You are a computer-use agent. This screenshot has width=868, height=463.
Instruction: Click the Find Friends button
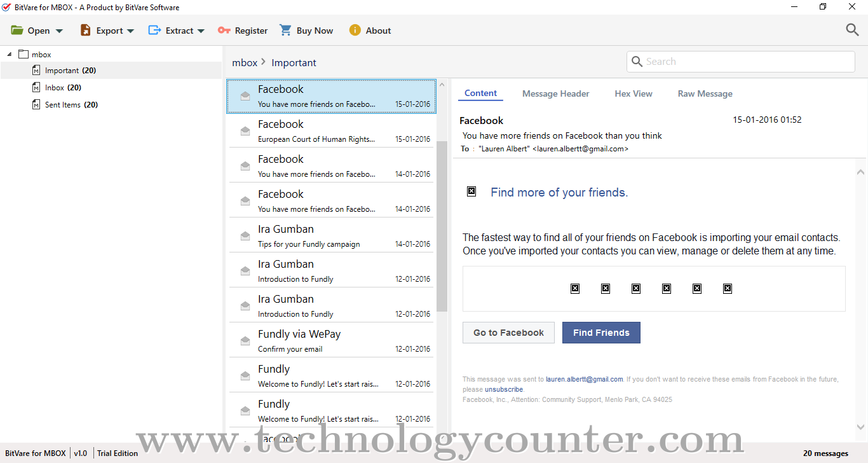point(601,333)
